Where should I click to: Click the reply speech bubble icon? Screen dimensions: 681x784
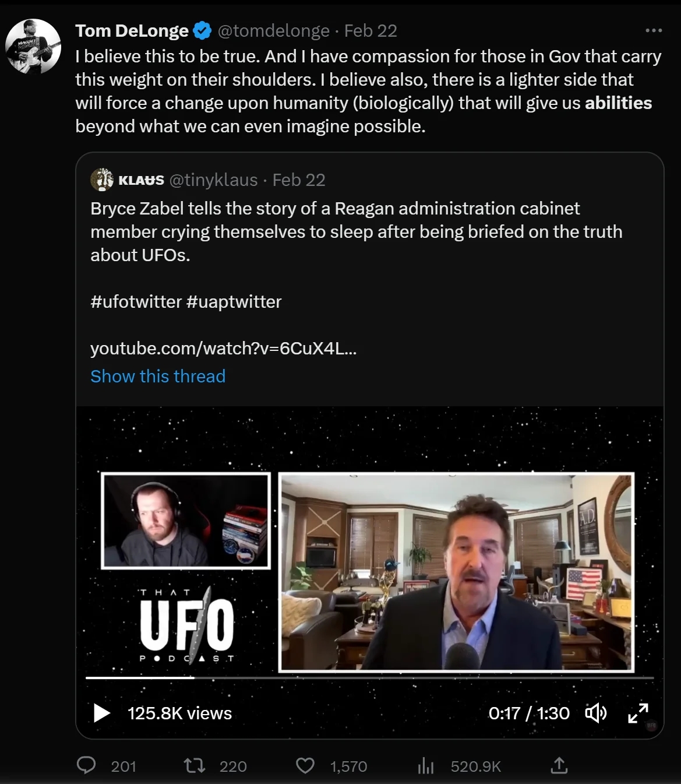(x=86, y=765)
